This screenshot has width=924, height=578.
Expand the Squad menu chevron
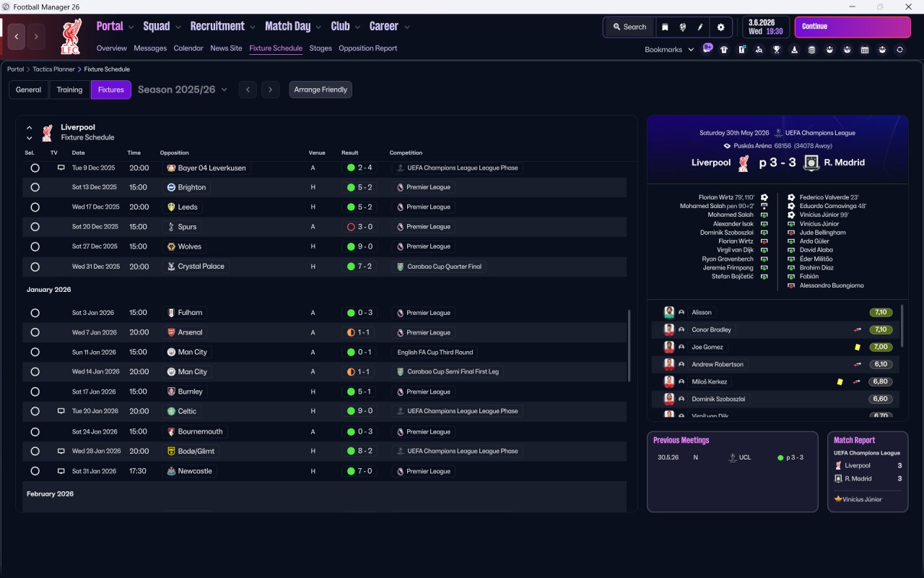click(178, 27)
